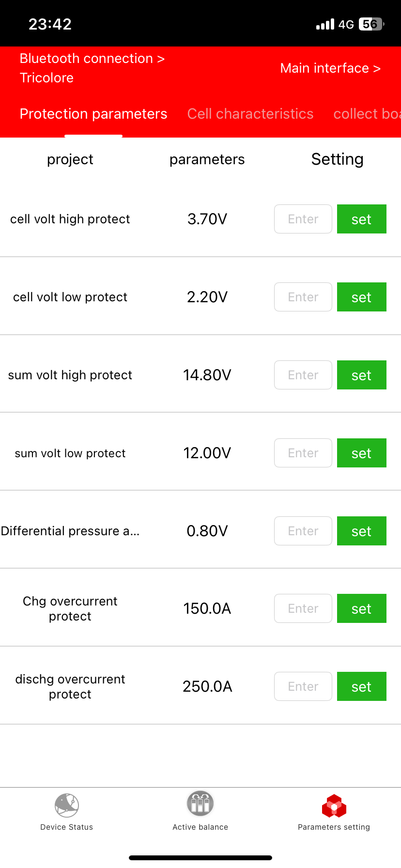401x868 pixels.
Task: Tap the Active balance battery icon
Action: pyautogui.click(x=200, y=804)
